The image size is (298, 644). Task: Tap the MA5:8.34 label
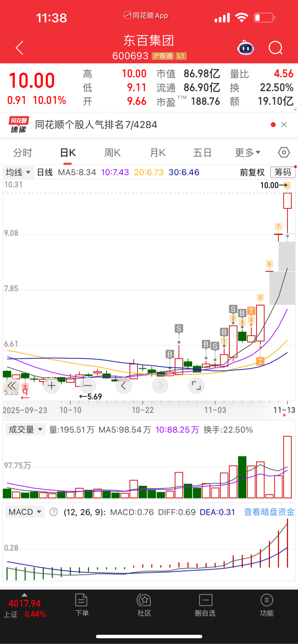pos(77,172)
